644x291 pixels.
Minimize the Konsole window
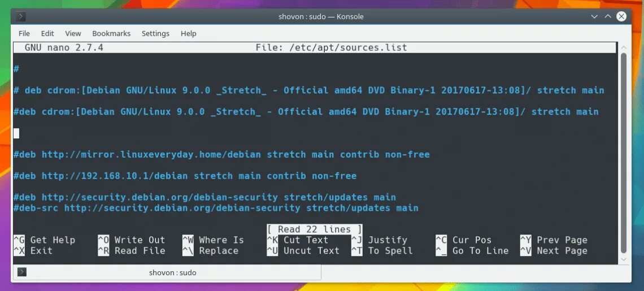pos(594,17)
